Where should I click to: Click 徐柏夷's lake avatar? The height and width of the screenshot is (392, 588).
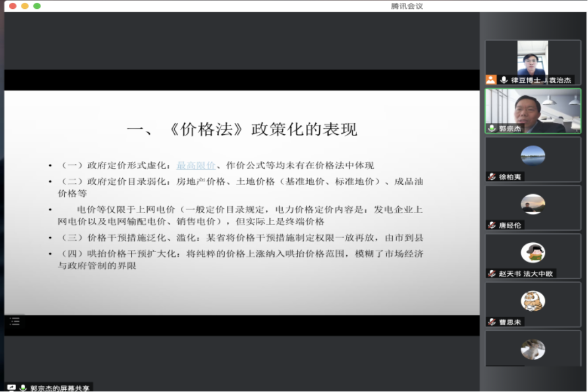[533, 155]
